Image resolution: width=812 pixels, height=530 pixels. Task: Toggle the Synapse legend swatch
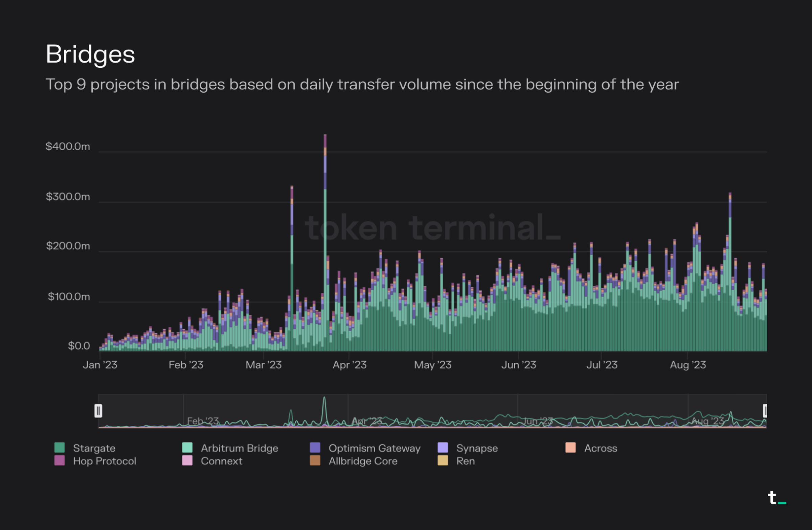(x=443, y=447)
